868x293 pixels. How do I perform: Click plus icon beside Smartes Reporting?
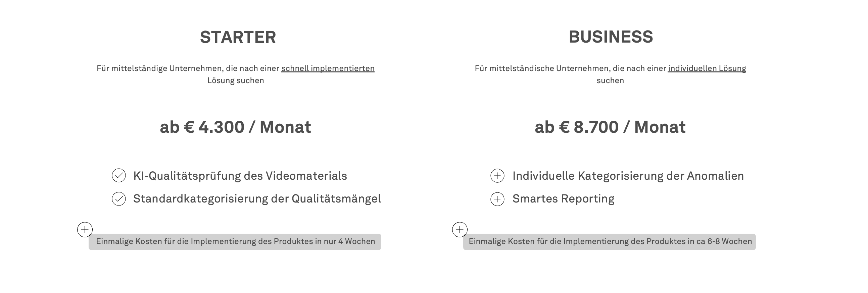point(497,199)
